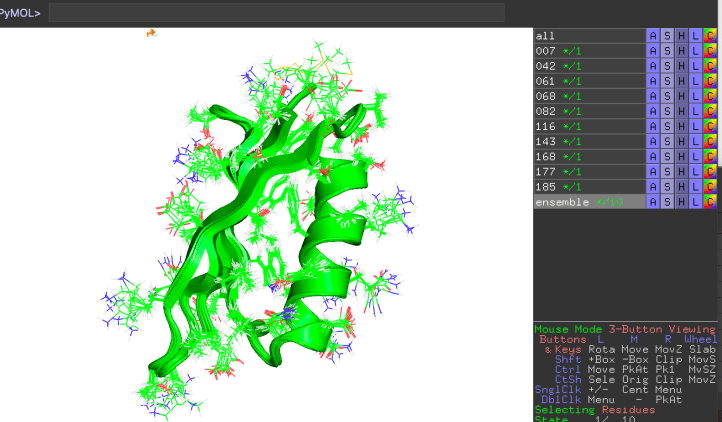Viewport: 722px width, 422px height.
Task: Open Show menu (S) for 007
Action: click(667, 51)
